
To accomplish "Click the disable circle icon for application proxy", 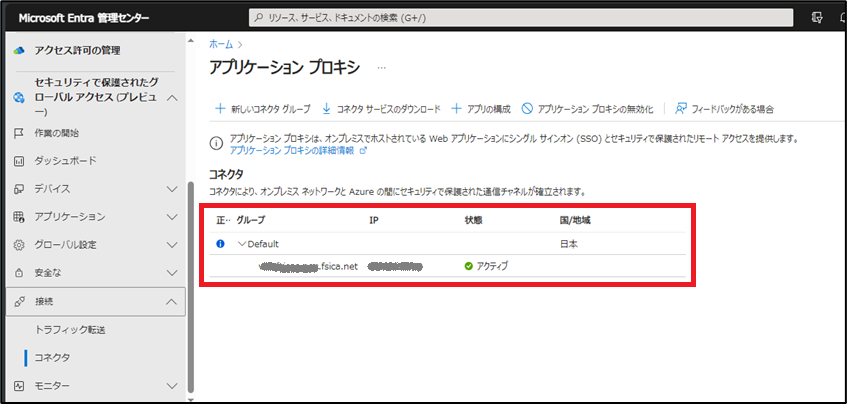I will point(527,109).
